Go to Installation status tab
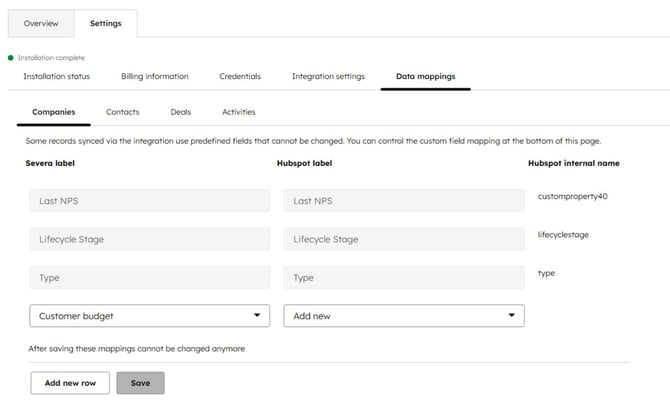Image resolution: width=670 pixels, height=402 pixels. point(57,76)
